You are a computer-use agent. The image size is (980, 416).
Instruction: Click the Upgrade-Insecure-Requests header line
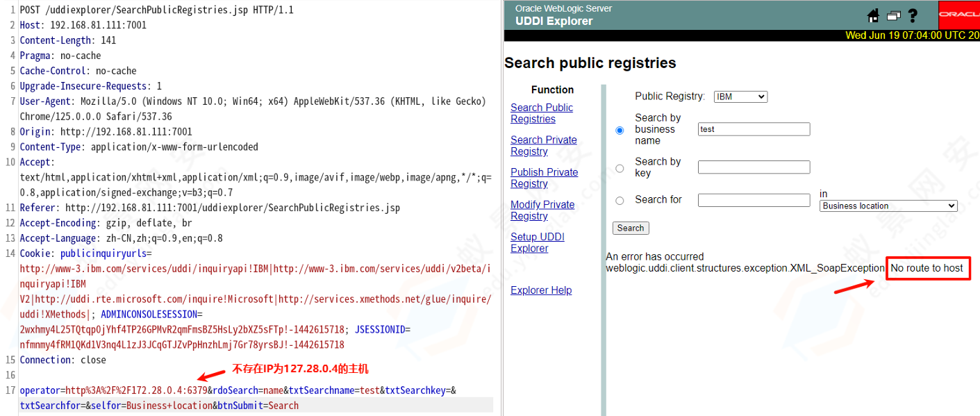91,86
